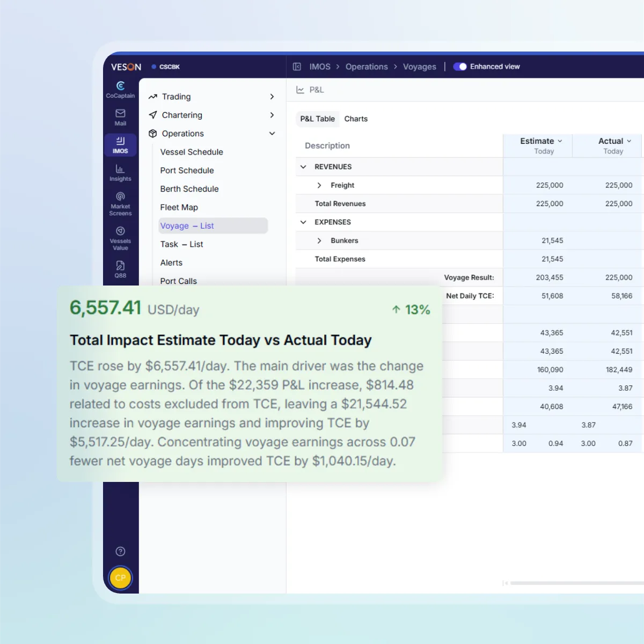
Task: Collapse the Operations menu chevron
Action: click(272, 134)
